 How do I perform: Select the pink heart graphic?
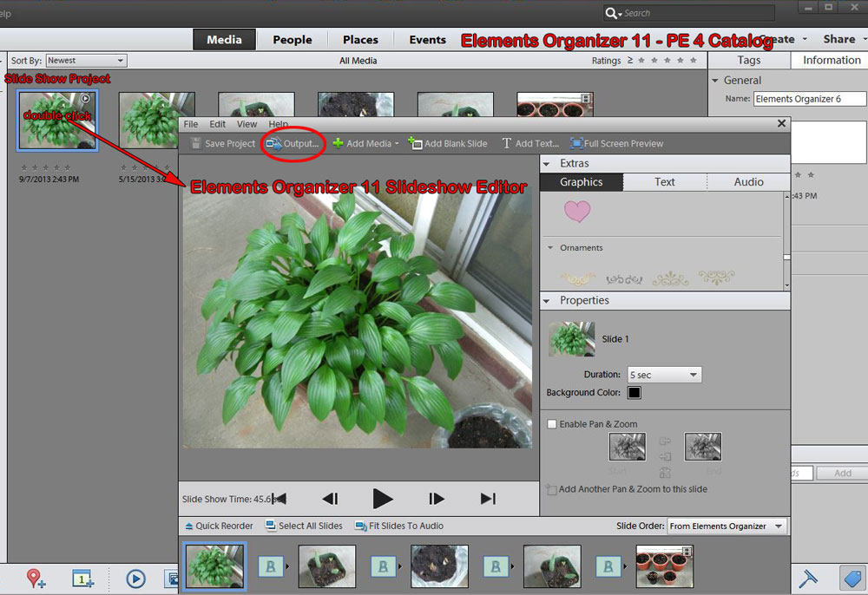tap(577, 212)
